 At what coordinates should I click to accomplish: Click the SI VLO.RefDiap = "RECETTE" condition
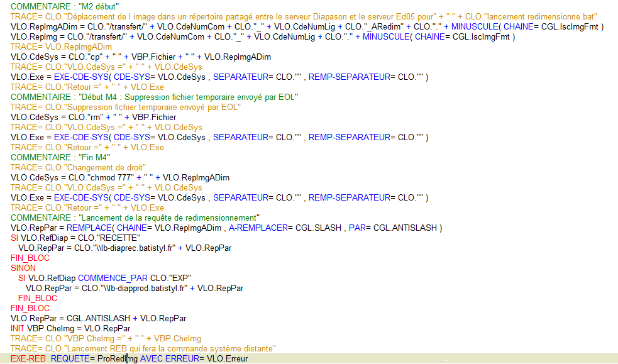pyautogui.click(x=75, y=238)
